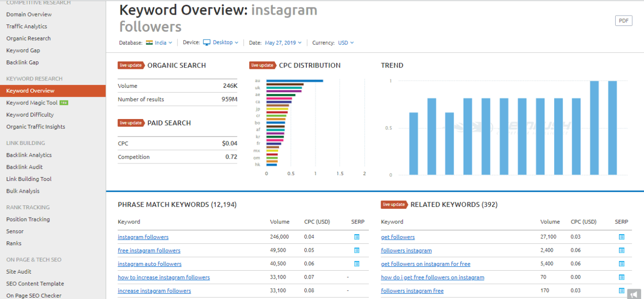
Task: Open Keyword Magic Tool in sidebar
Action: (32, 103)
